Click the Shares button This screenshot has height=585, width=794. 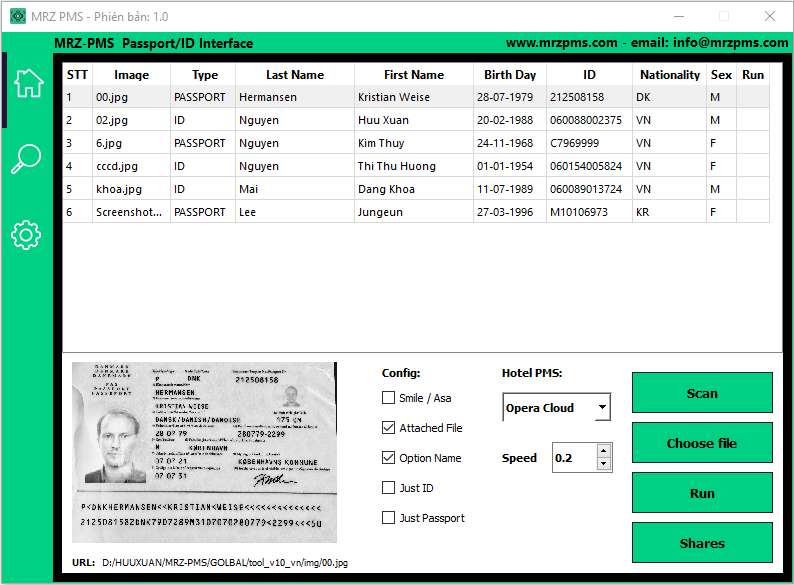tap(702, 543)
